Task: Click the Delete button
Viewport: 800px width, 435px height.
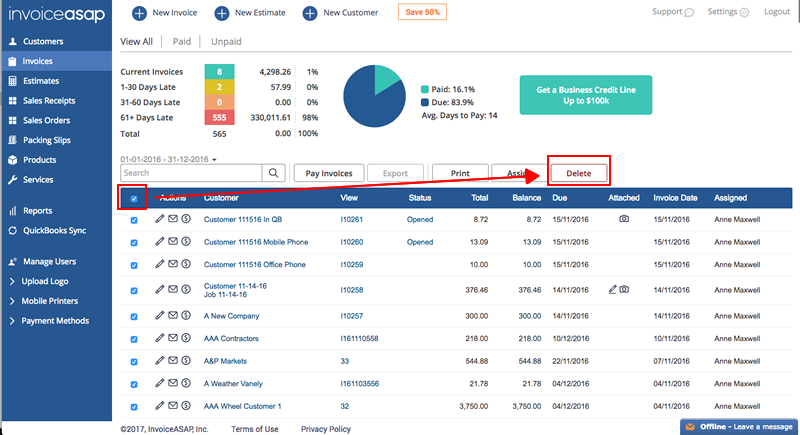Action: click(x=579, y=173)
